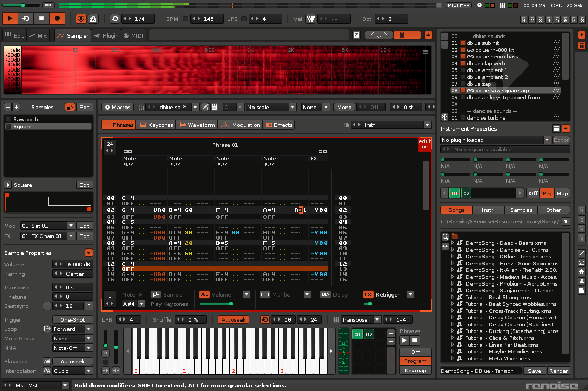588x391 pixels.
Task: Enable record mode with the circle button
Action: point(57,18)
